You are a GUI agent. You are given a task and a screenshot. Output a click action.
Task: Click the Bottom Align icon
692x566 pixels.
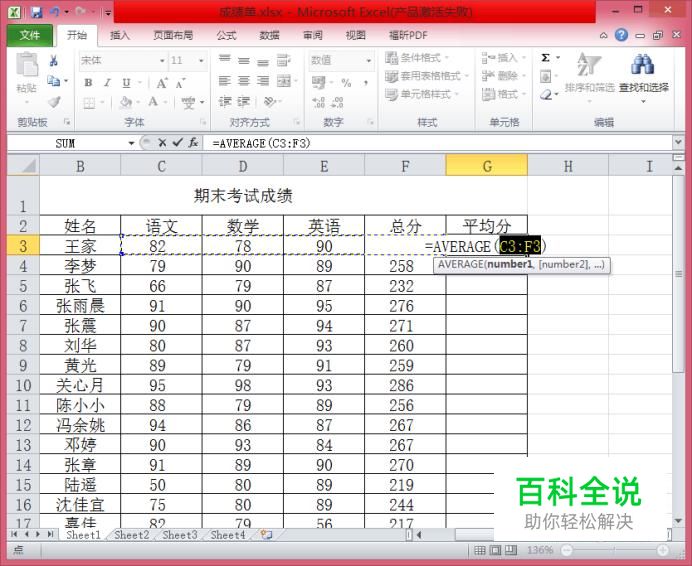[x=263, y=61]
